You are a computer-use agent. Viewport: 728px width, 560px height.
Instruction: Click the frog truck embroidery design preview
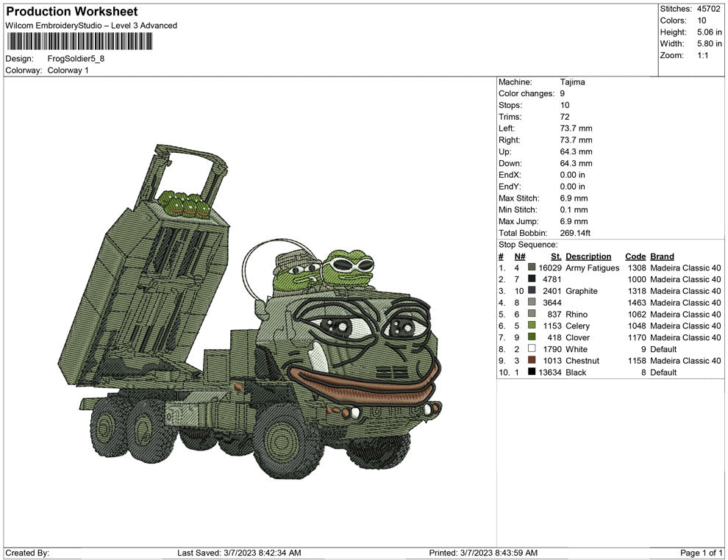(x=251, y=312)
